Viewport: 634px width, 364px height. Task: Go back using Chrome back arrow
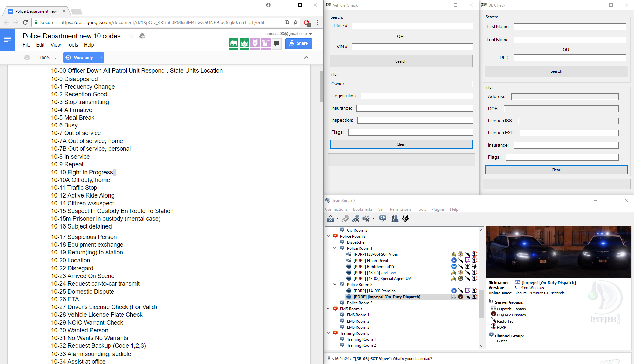click(x=6, y=22)
